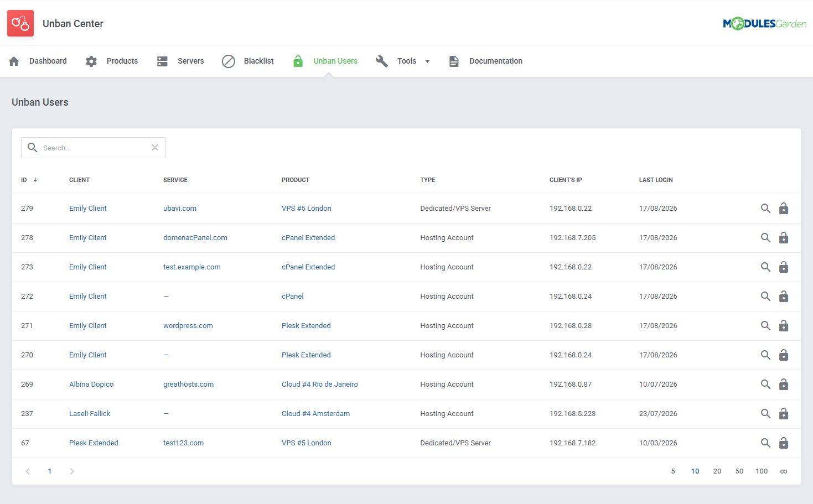Show 100 entries per page
This screenshot has height=504, width=813.
pyautogui.click(x=762, y=471)
